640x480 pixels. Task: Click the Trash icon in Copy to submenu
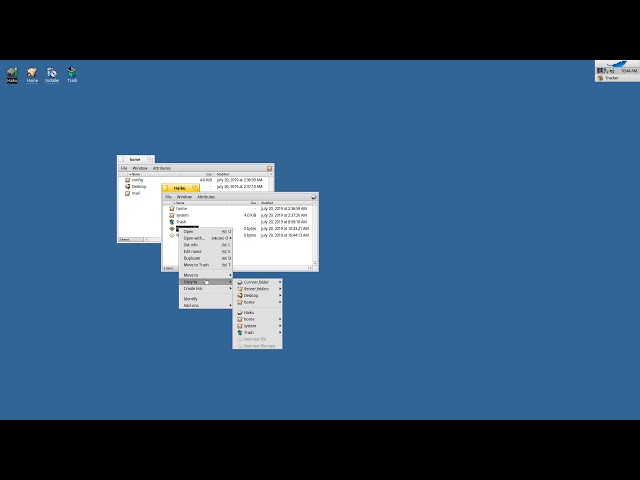coord(240,333)
